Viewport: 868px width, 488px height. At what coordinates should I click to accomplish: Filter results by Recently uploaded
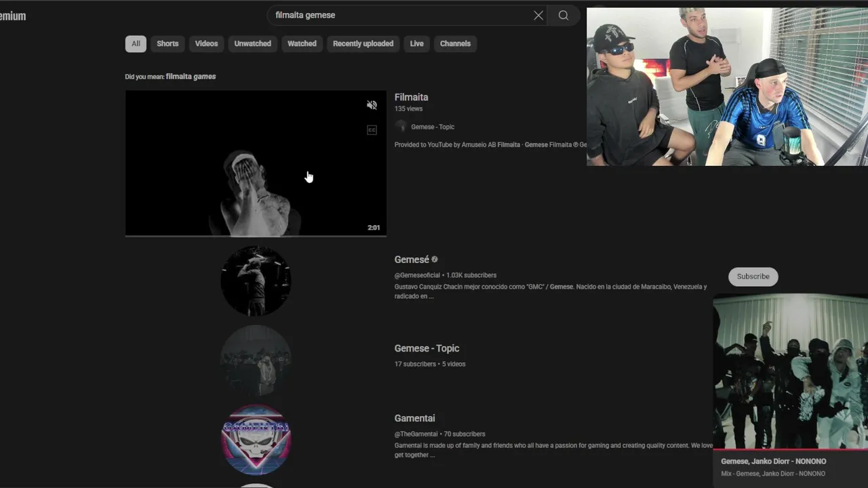coord(363,43)
